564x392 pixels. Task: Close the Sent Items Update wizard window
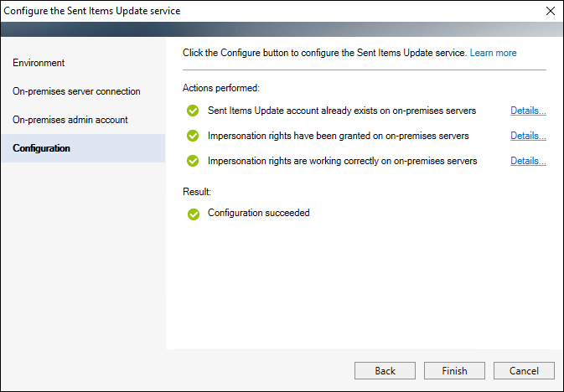551,11
